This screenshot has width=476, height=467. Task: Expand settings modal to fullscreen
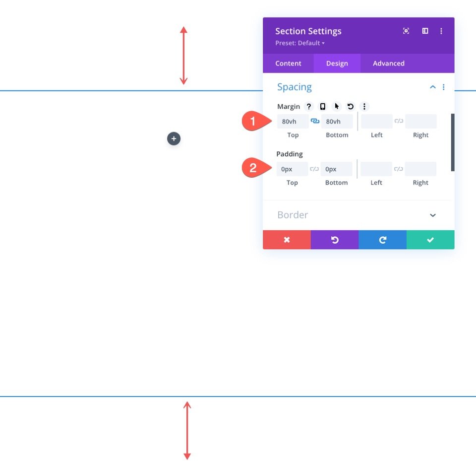coord(406,31)
